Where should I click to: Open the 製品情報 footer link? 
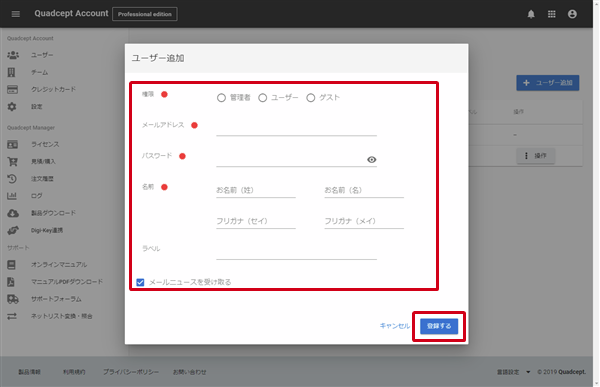pyautogui.click(x=29, y=372)
